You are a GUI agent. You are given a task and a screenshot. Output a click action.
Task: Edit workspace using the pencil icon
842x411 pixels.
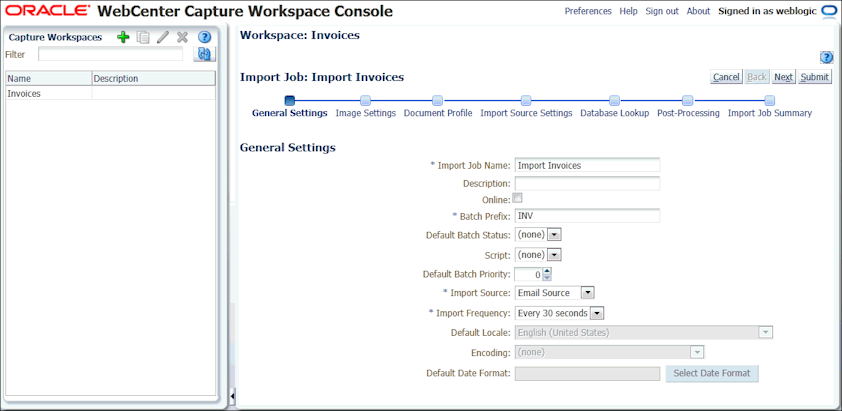pyautogui.click(x=163, y=37)
